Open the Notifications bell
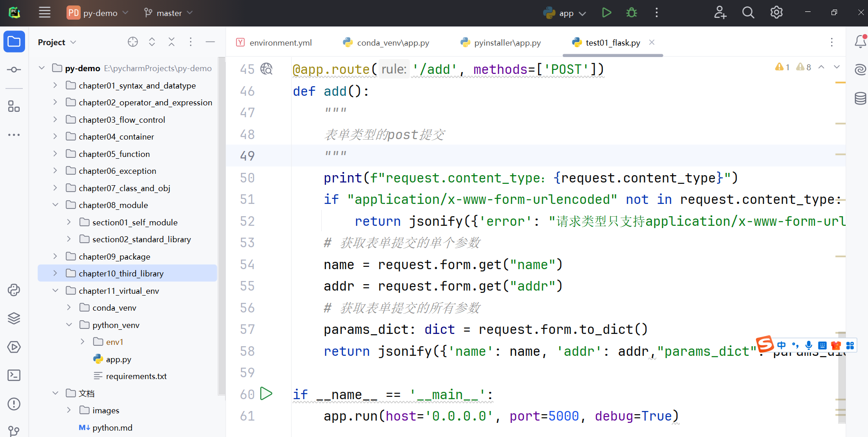 (x=860, y=42)
